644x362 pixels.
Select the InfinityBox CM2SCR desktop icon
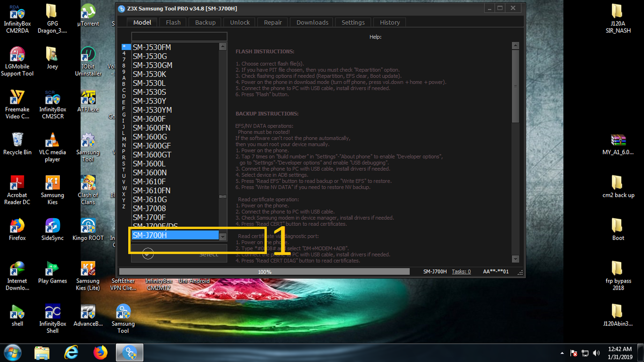[52, 105]
